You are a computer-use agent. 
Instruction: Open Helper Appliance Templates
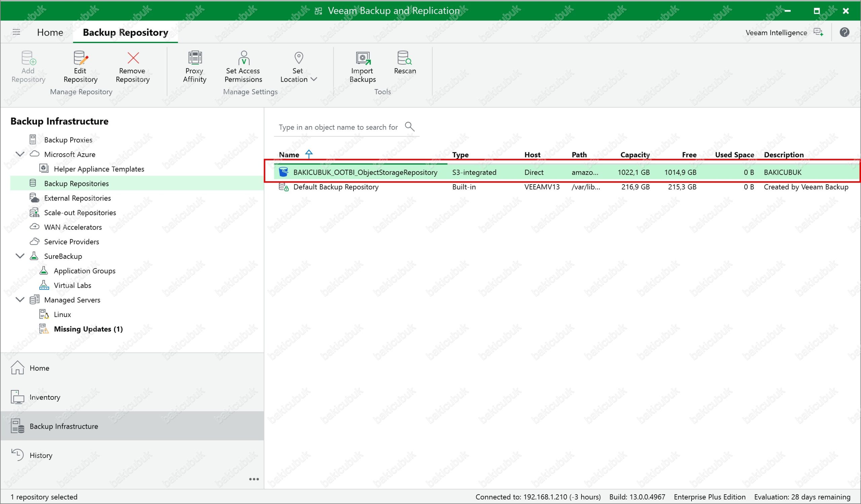(x=99, y=169)
